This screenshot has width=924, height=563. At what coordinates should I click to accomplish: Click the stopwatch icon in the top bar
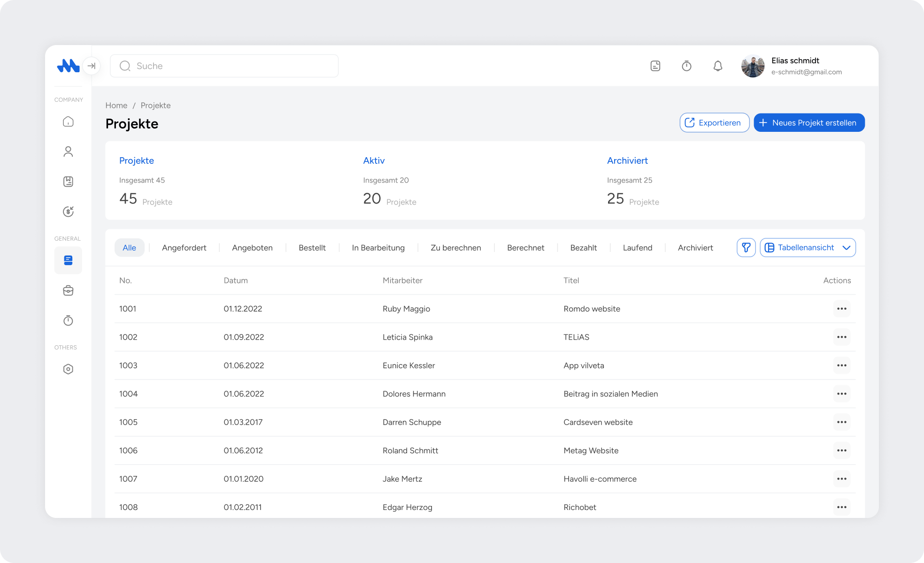pos(686,66)
